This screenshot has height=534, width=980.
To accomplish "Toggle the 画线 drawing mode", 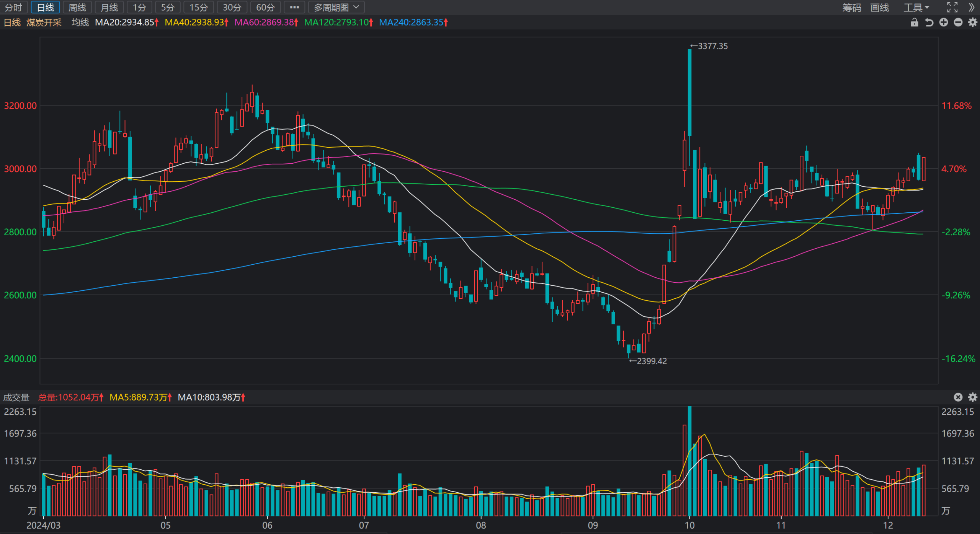I will click(880, 7).
